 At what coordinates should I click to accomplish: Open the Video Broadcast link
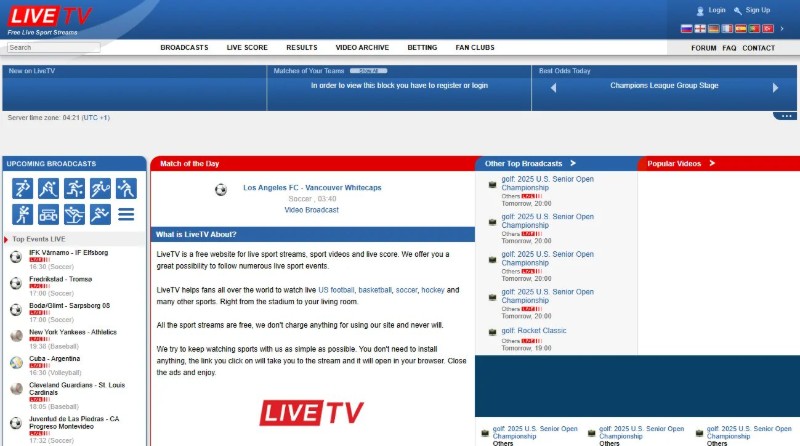[x=312, y=210]
